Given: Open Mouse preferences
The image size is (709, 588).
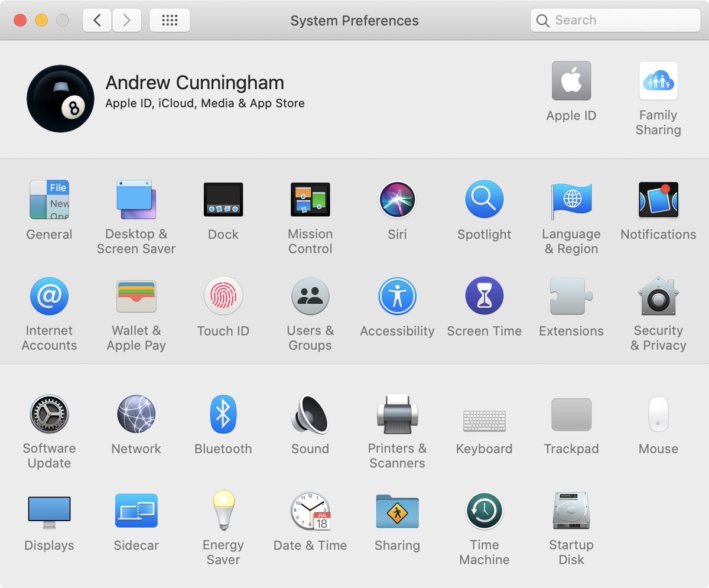Looking at the screenshot, I should (x=658, y=414).
